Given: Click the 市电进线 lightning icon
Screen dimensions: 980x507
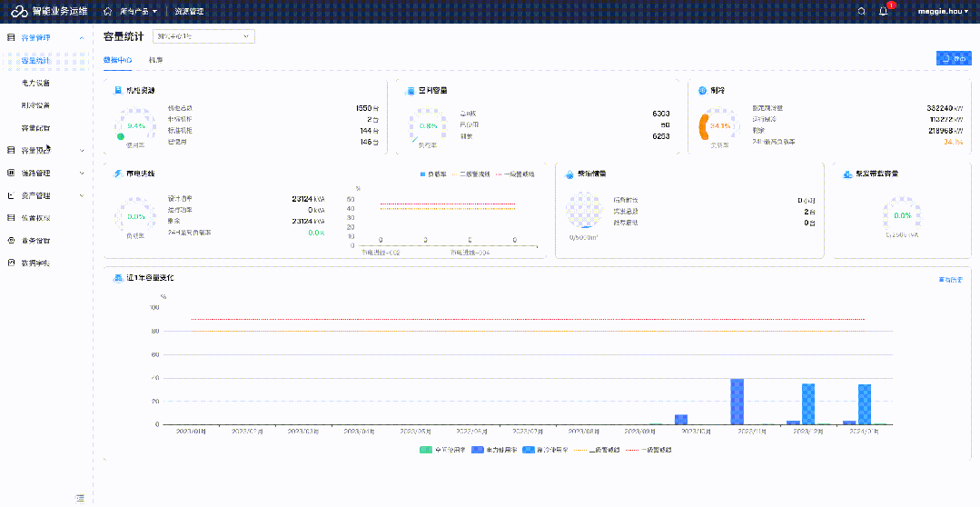Looking at the screenshot, I should (119, 173).
